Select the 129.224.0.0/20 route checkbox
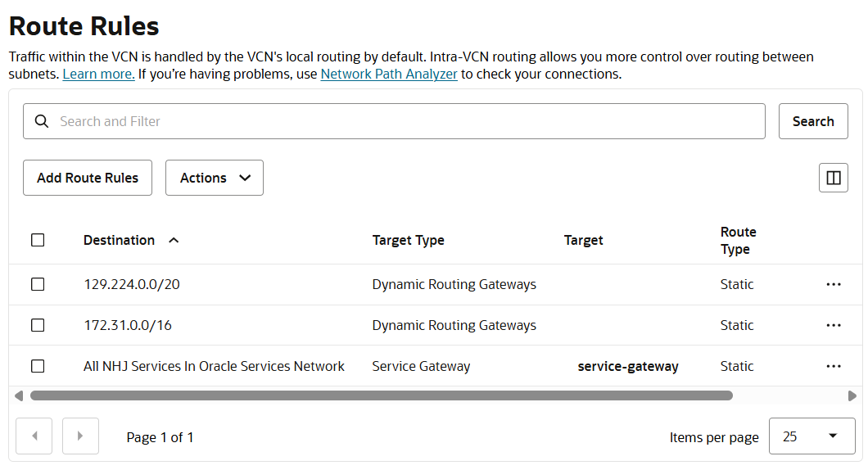Screen dimensions: 868x470 [38, 284]
